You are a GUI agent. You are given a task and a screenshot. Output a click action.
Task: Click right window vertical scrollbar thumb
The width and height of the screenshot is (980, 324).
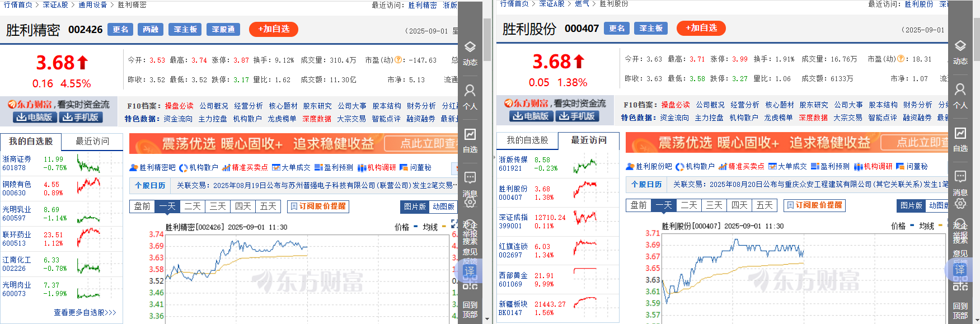coord(977,39)
